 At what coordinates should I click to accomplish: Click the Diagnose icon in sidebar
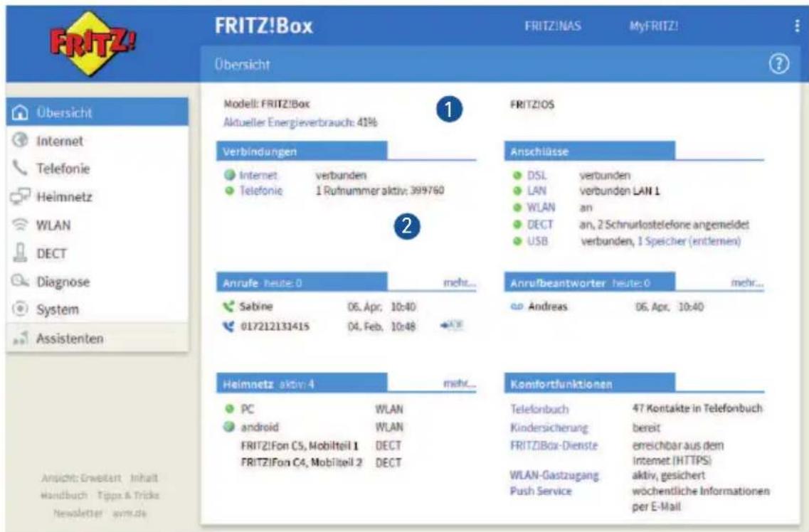point(20,281)
